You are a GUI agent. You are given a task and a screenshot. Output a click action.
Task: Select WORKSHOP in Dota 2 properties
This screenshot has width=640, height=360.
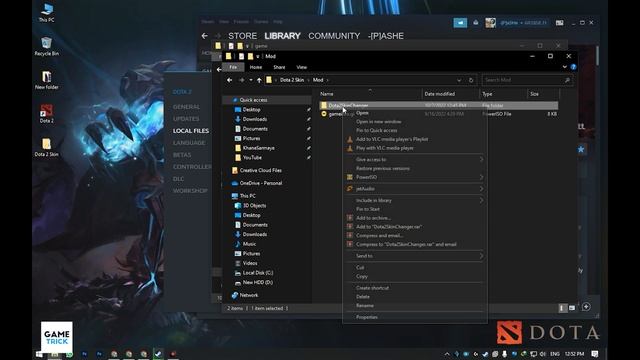coord(190,191)
